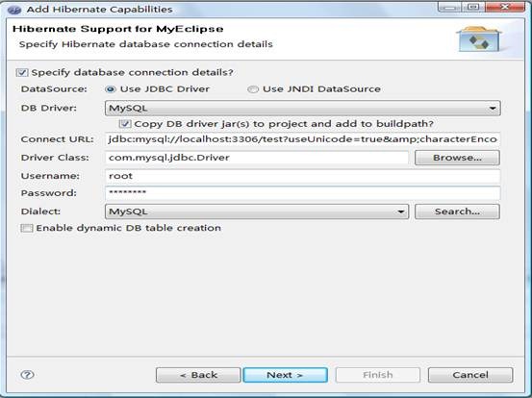This screenshot has height=398, width=532.
Task: Cancel the Hibernate wizard
Action: pyautogui.click(x=470, y=375)
